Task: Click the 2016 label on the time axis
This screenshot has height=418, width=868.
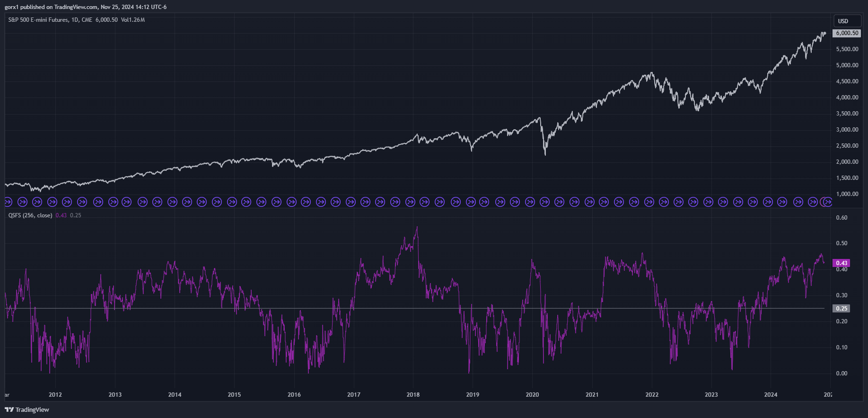Action: click(x=294, y=395)
